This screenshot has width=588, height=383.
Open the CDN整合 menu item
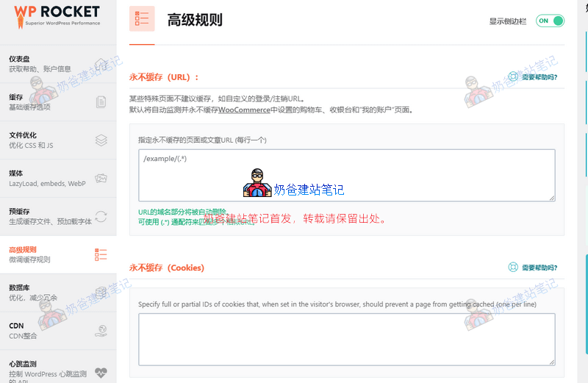click(58, 331)
